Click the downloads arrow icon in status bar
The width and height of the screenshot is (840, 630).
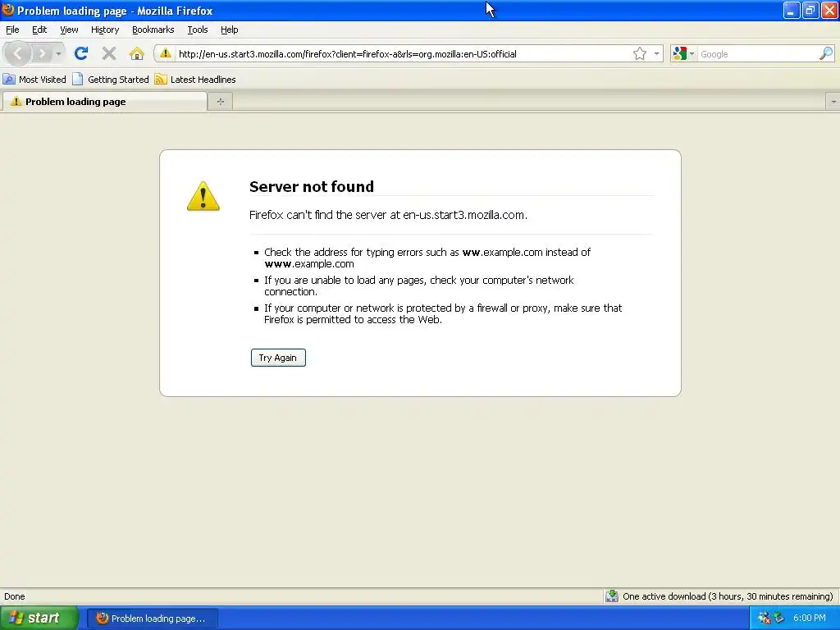(612, 596)
